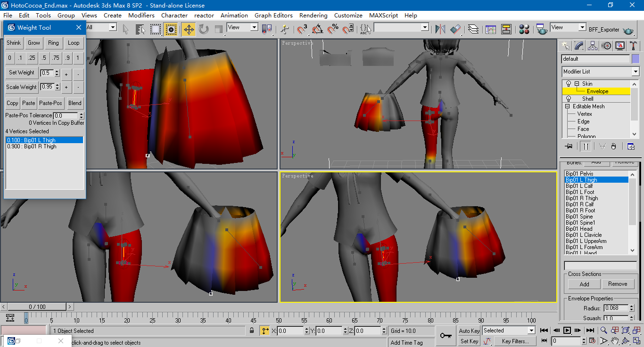This screenshot has width=644, height=347.
Task: Open the Utilities hammer panel
Action: [x=634, y=46]
